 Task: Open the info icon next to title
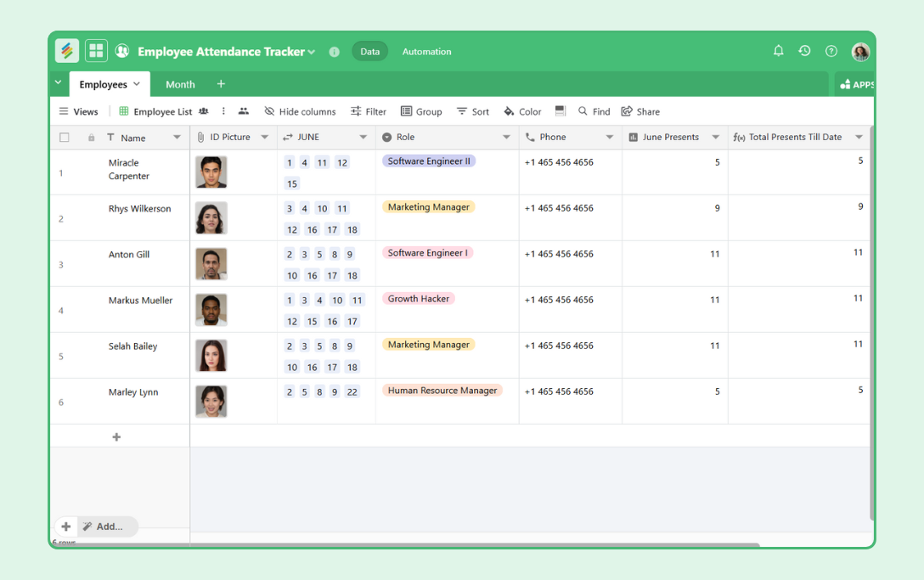[334, 52]
